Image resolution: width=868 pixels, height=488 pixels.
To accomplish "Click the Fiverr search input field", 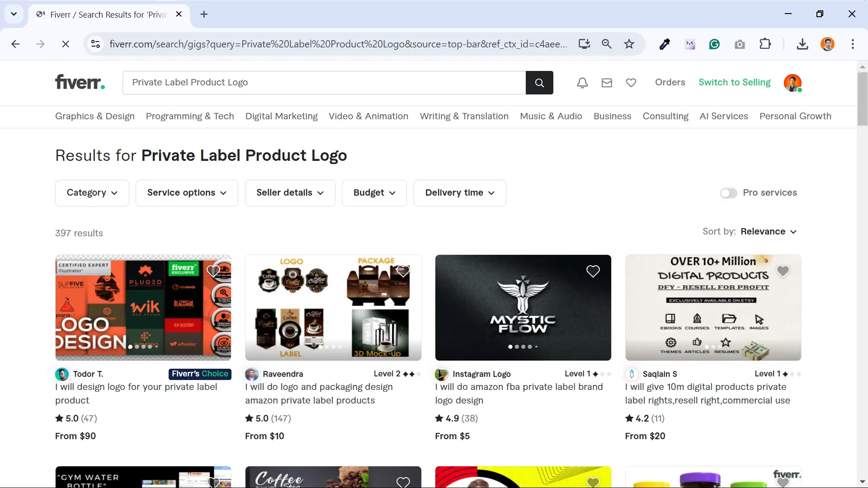I will click(324, 83).
